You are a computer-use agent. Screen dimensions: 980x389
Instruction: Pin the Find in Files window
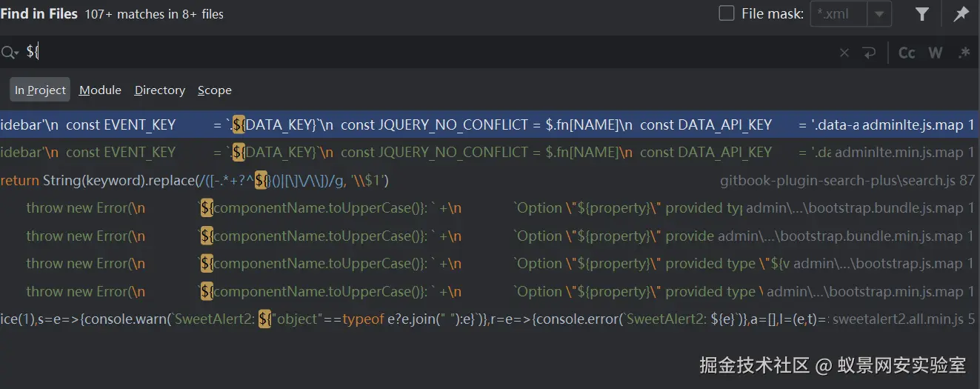pyautogui.click(x=961, y=14)
